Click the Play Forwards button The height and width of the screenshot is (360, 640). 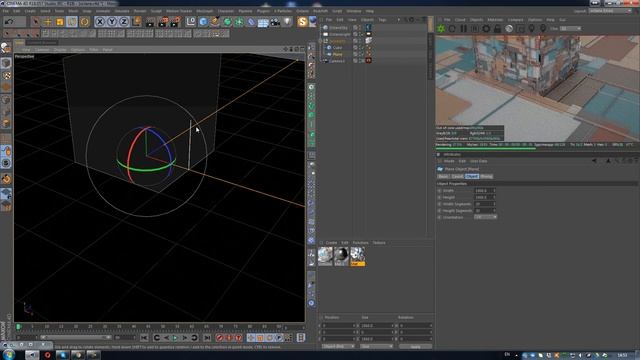pos(175,338)
